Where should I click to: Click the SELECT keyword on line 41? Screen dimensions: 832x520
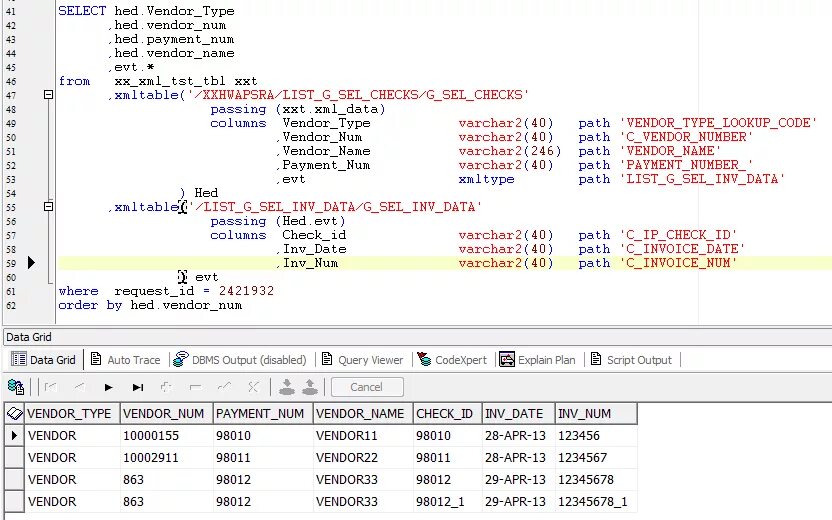(82, 11)
